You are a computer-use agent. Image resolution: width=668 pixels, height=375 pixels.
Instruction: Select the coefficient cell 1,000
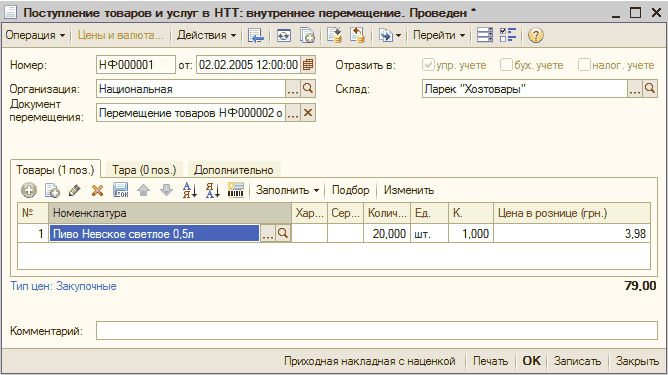(x=471, y=234)
